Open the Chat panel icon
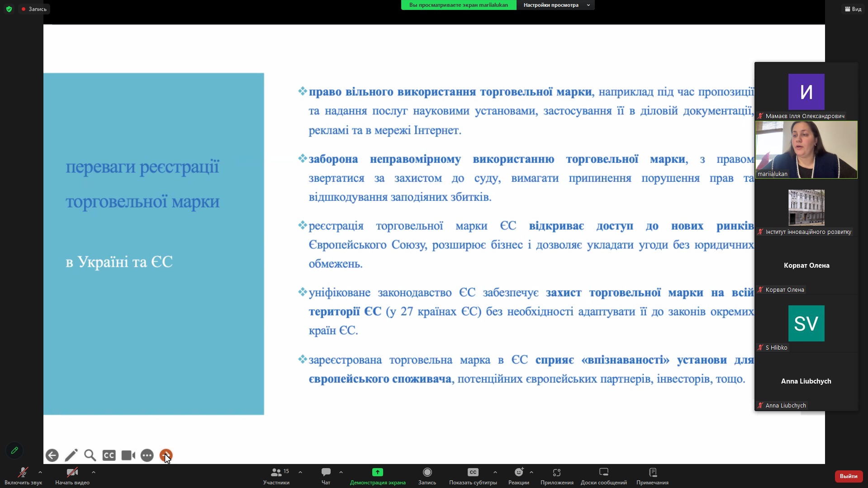This screenshot has height=488, width=868. (326, 472)
